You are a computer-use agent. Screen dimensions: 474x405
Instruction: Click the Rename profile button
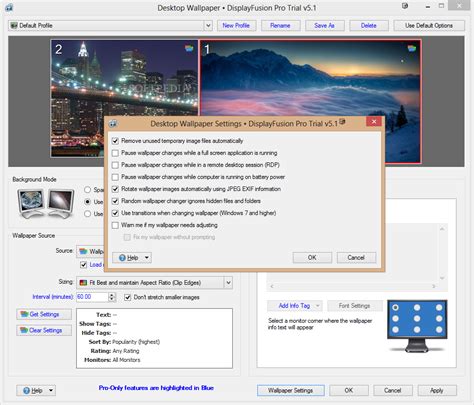pos(280,26)
